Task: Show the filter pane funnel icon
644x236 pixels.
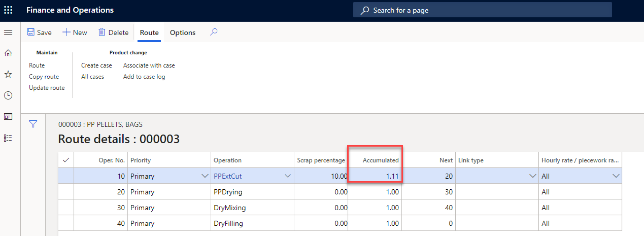Action: pos(33,124)
